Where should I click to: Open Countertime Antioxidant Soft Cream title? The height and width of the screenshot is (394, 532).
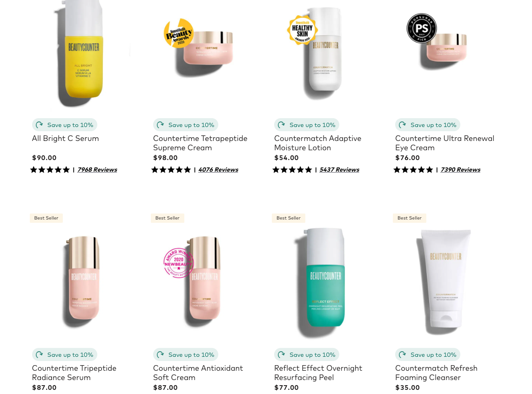point(198,373)
